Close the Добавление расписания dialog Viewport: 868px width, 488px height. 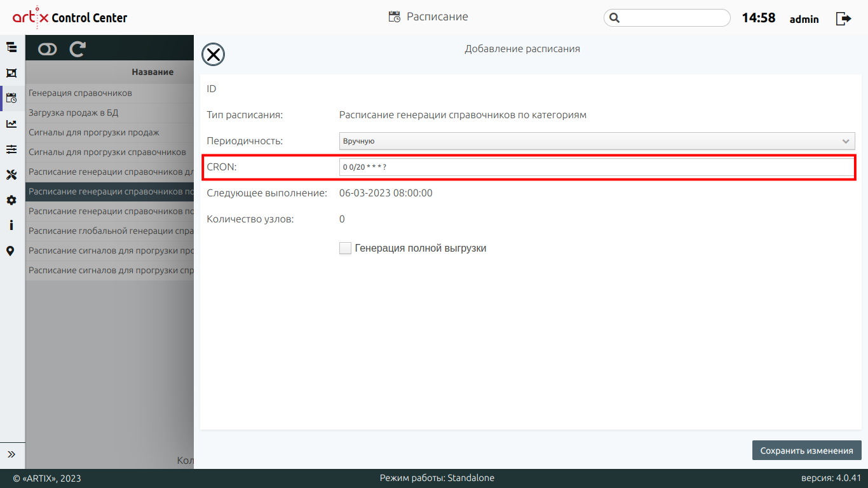(x=214, y=55)
